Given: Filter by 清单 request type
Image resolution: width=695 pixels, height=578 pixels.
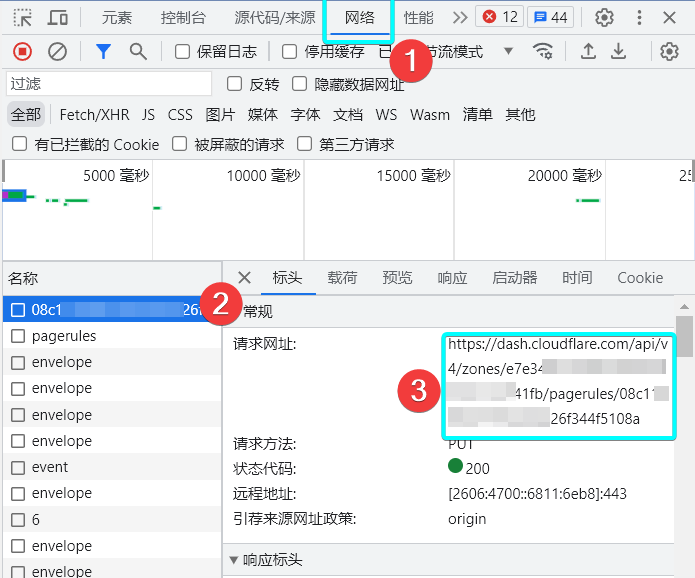Looking at the screenshot, I should pos(478,115).
